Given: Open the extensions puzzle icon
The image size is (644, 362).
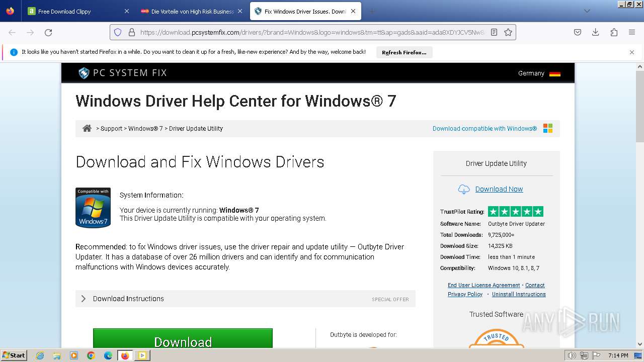Looking at the screenshot, I should tap(614, 32).
